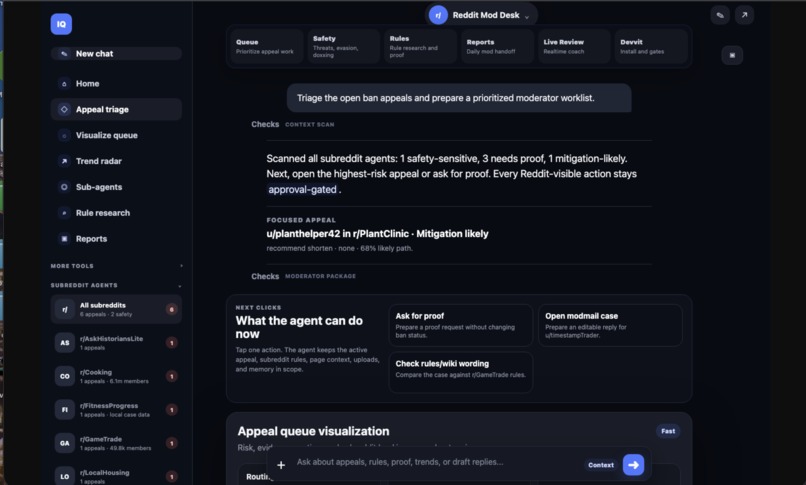
Task: Click the red 6 badge on All subreddits
Action: [x=172, y=309]
